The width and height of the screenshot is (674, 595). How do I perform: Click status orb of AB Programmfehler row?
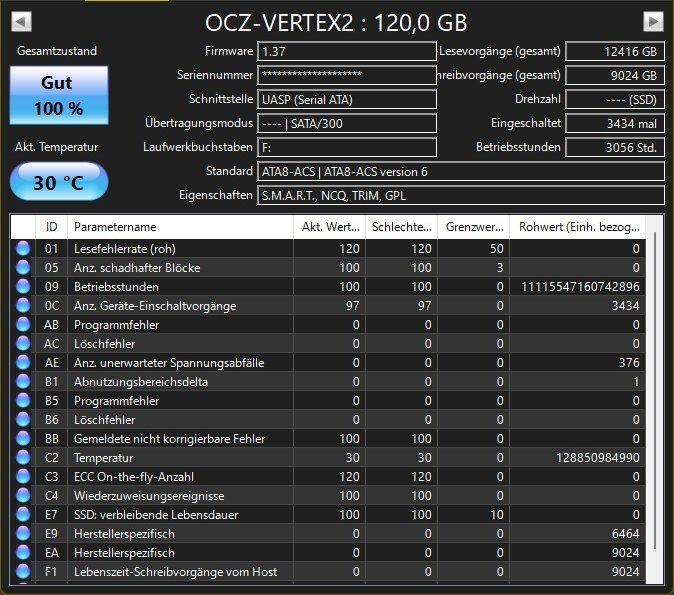[23, 325]
